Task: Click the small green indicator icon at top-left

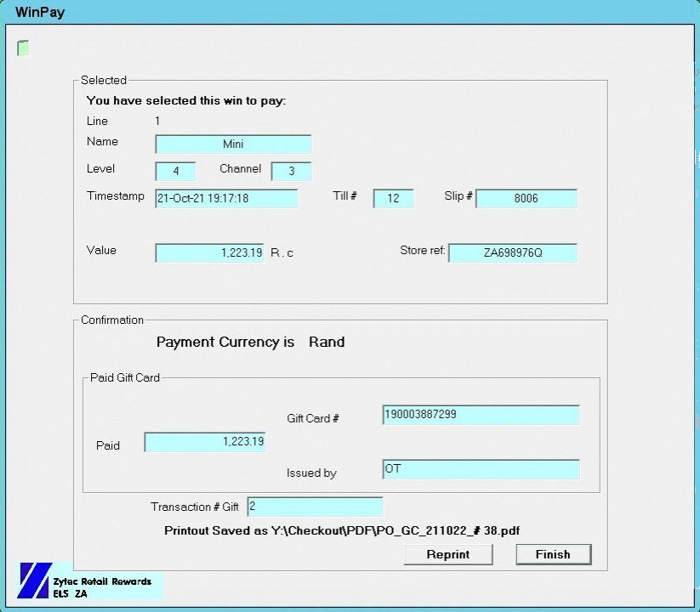Action: point(23,48)
